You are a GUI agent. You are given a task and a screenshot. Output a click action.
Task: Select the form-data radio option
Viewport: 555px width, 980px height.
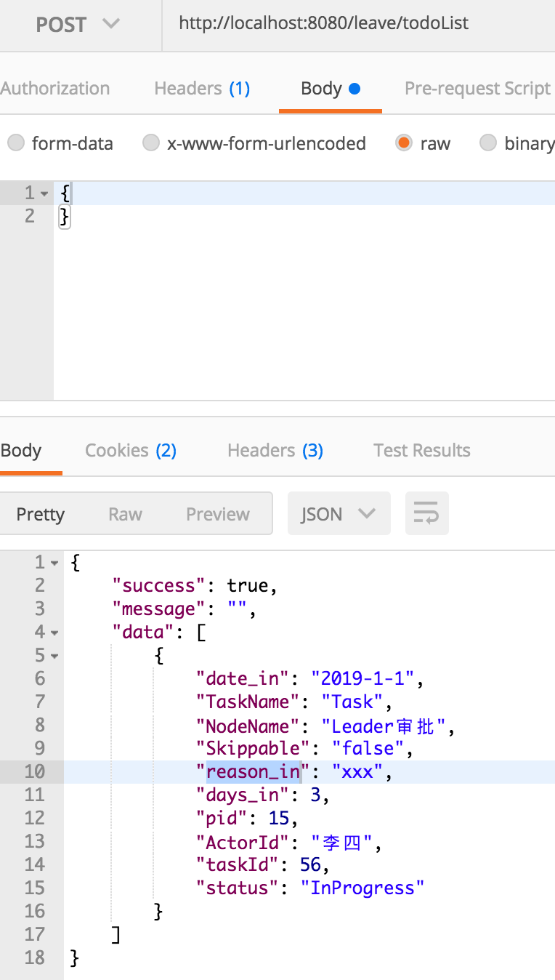coord(16,143)
